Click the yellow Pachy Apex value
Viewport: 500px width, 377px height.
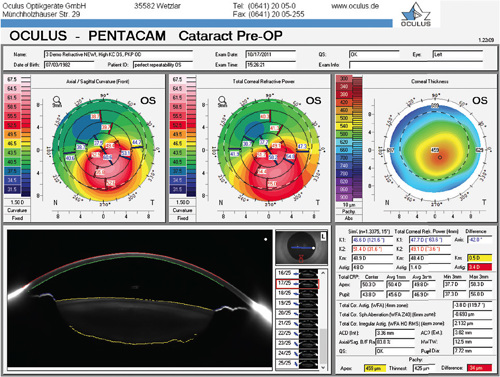pos(375,368)
